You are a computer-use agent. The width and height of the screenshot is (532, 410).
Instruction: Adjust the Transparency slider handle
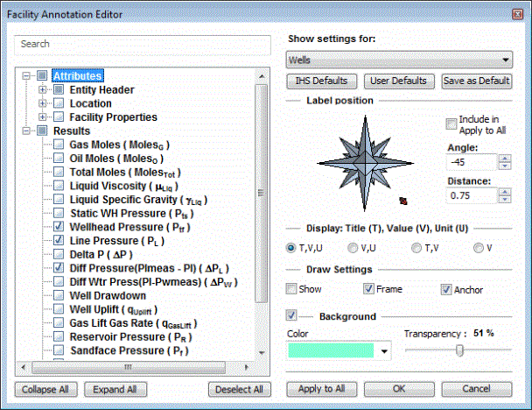459,350
